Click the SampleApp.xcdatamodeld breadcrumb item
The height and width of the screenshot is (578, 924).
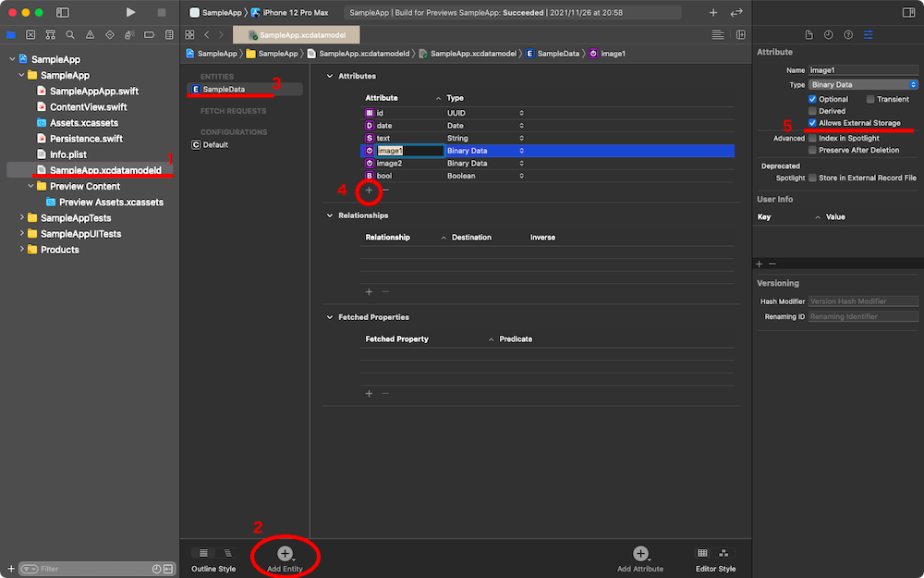[x=359, y=54]
